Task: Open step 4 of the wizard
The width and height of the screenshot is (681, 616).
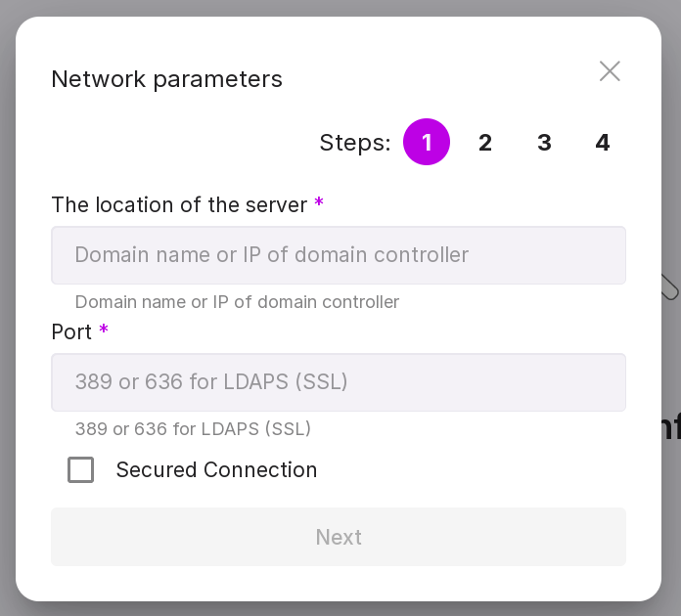Action: pos(603,143)
